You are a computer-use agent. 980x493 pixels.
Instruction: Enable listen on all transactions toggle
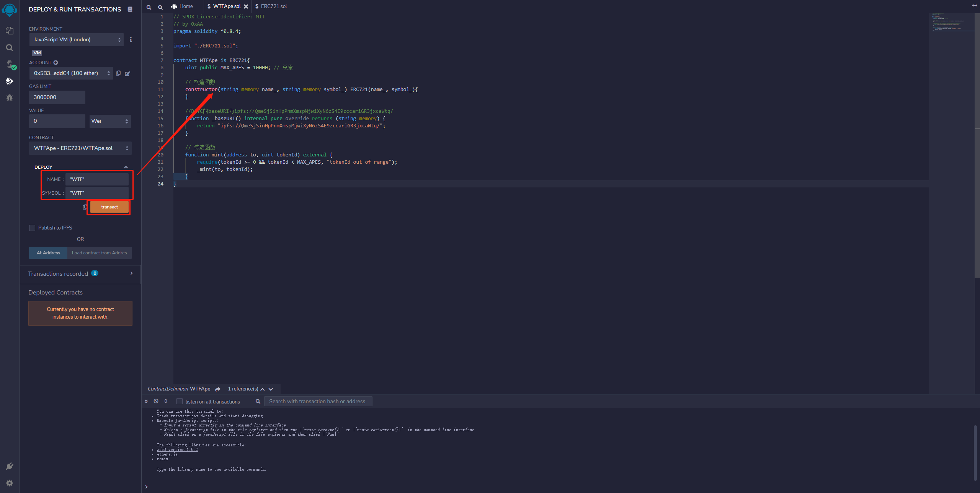(179, 401)
